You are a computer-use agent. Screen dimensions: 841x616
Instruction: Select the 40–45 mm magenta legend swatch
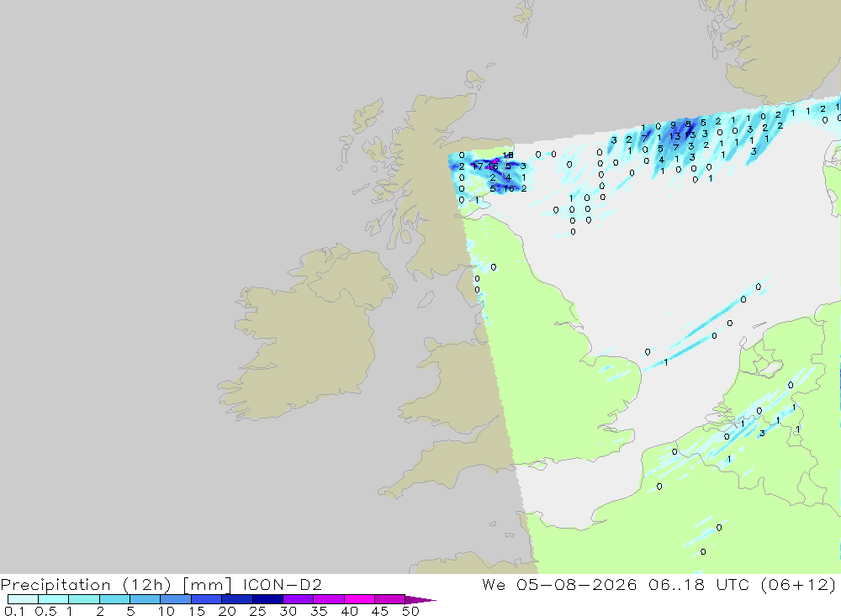click(359, 599)
